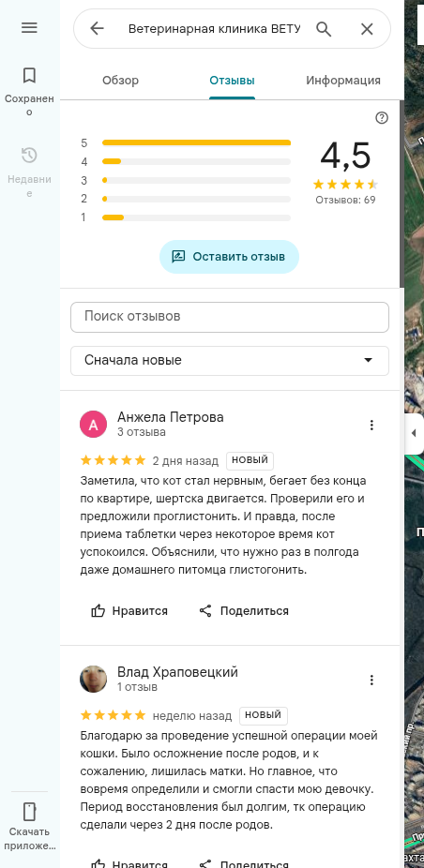Click the '2 дня назад' timestamp
The image size is (424, 868).
pyautogui.click(x=185, y=460)
